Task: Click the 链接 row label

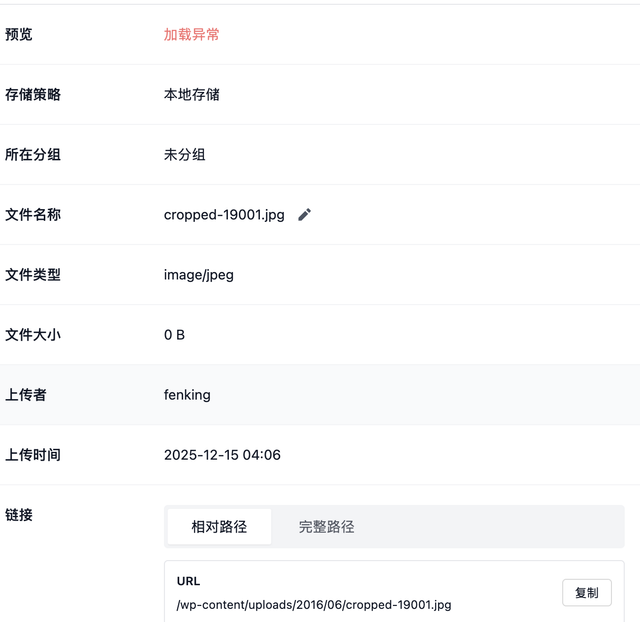Action: click(x=19, y=515)
